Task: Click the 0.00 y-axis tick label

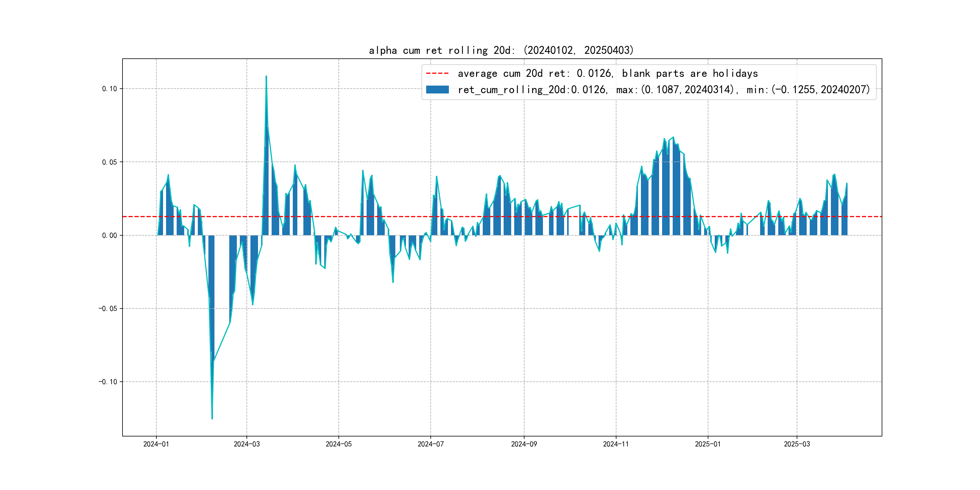Action: click(x=109, y=236)
